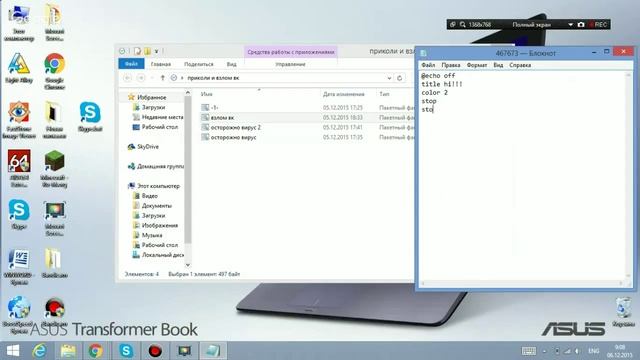Refresh the Explorer folder view
The width and height of the screenshot is (640, 360).
coord(400,78)
